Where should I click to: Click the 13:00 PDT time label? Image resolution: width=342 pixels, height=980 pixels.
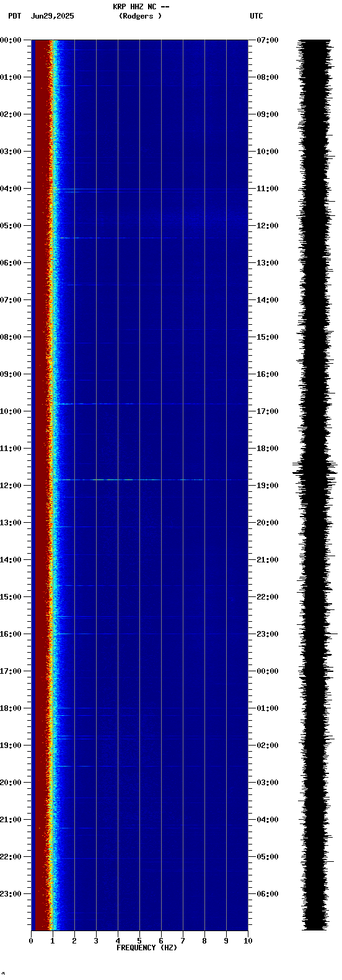11,523
